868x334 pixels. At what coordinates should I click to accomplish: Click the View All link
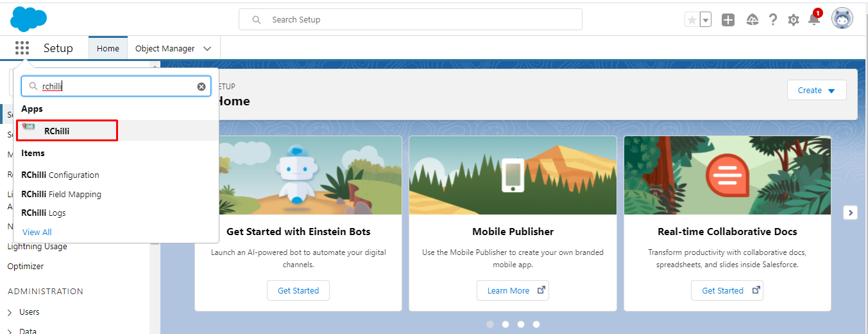point(37,232)
